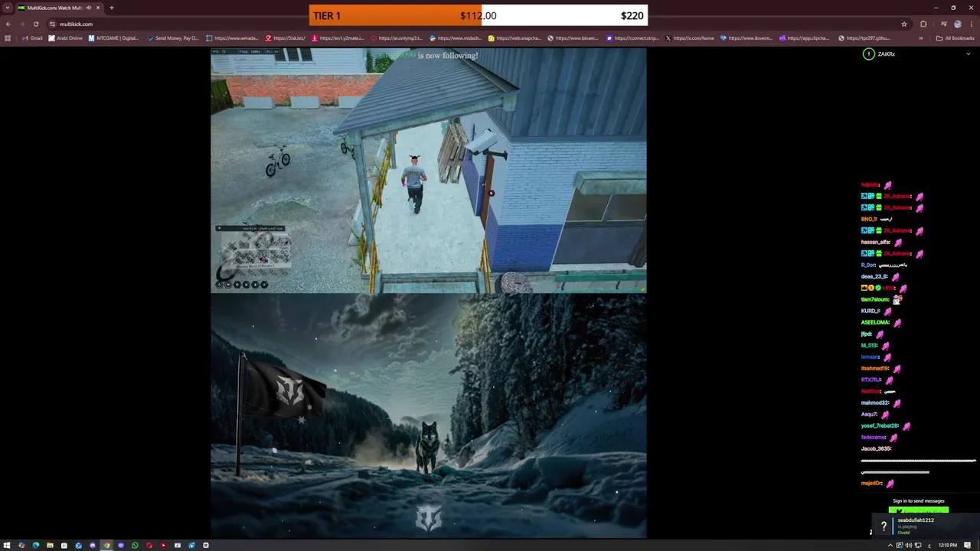
Task: Select the MultiKick.com browser tab
Action: pos(60,8)
